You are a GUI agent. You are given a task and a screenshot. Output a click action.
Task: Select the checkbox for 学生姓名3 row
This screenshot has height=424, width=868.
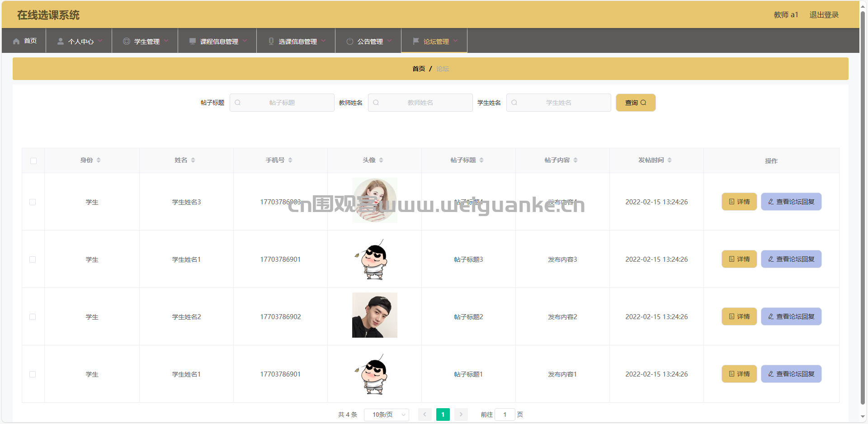[33, 202]
